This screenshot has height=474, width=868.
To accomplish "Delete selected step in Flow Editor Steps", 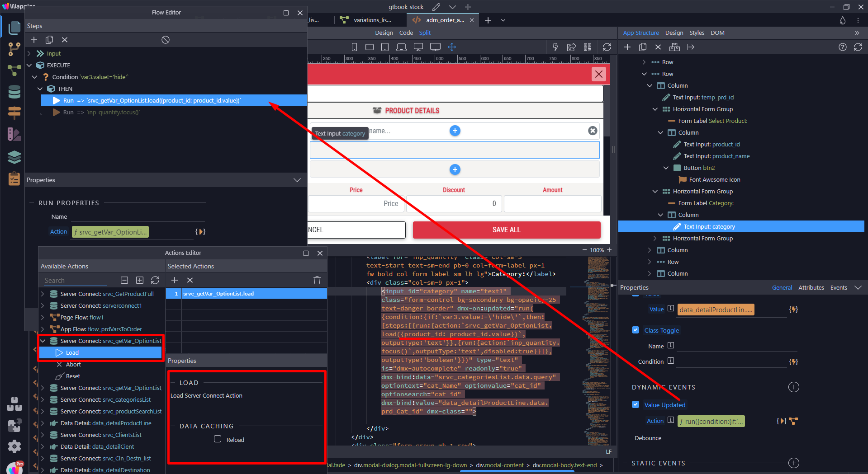I will [65, 40].
